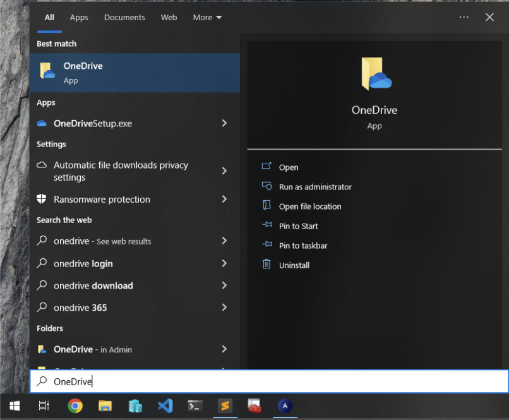The image size is (509, 420).
Task: Expand the OneDrive in Admin folder arrow
Action: click(x=224, y=349)
